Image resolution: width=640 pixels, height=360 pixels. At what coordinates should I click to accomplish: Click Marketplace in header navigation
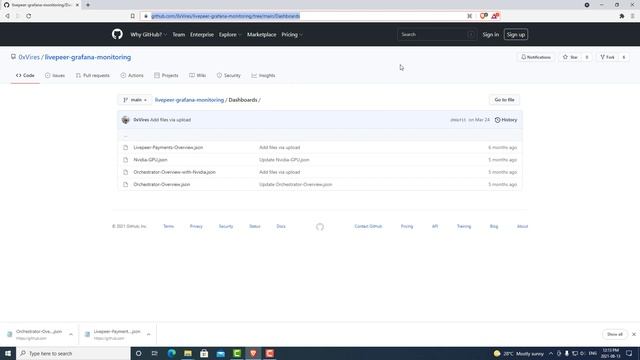pyautogui.click(x=261, y=35)
